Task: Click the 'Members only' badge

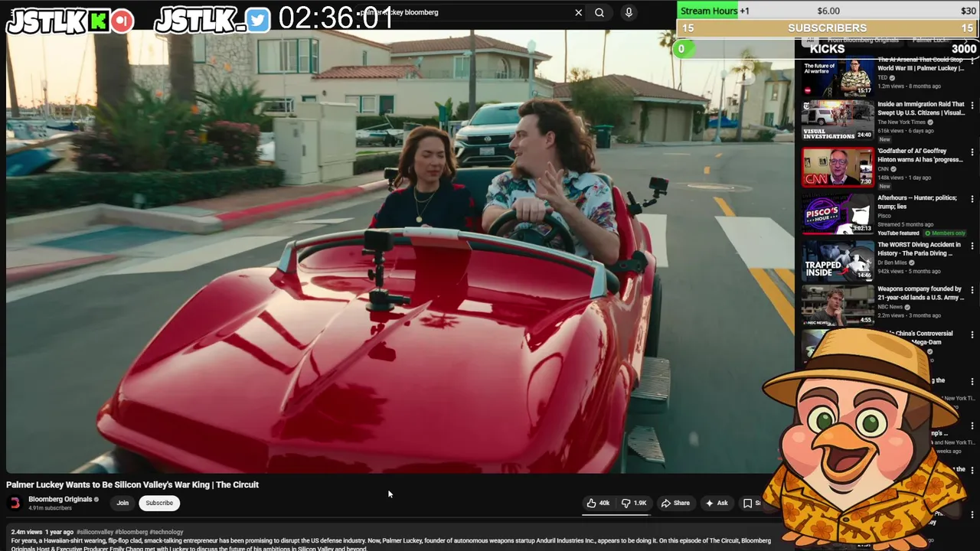Action: pyautogui.click(x=945, y=233)
